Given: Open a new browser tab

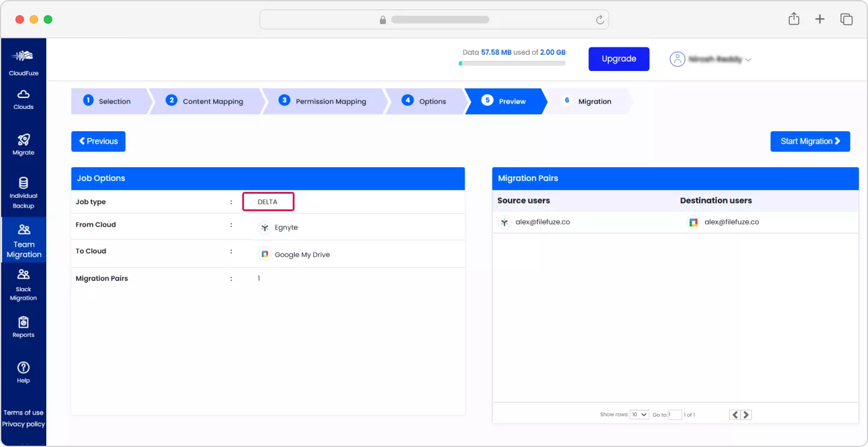Looking at the screenshot, I should point(820,19).
